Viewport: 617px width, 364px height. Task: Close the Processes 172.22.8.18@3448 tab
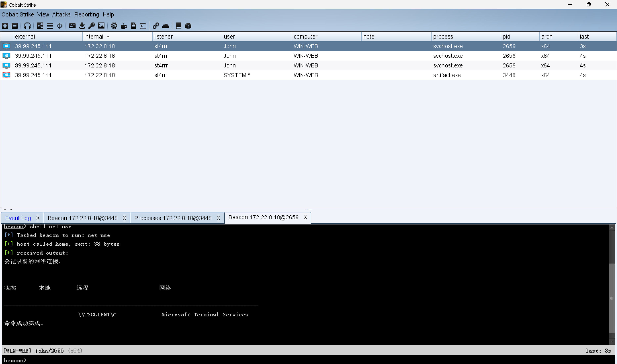point(218,218)
